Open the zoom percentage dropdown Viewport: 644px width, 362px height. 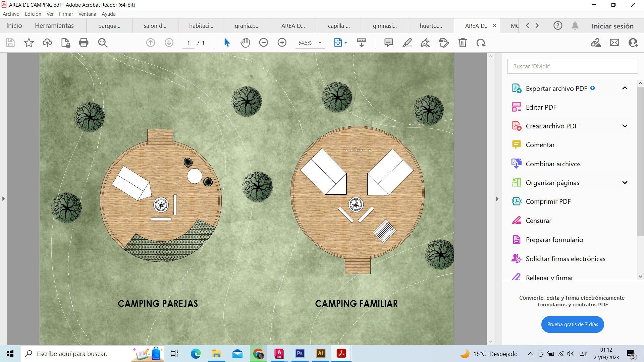pos(320,43)
